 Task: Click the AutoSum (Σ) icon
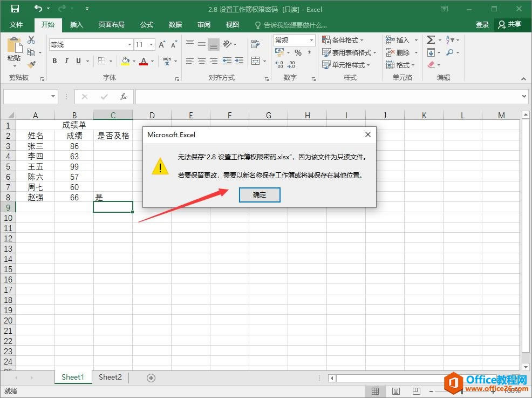point(431,40)
